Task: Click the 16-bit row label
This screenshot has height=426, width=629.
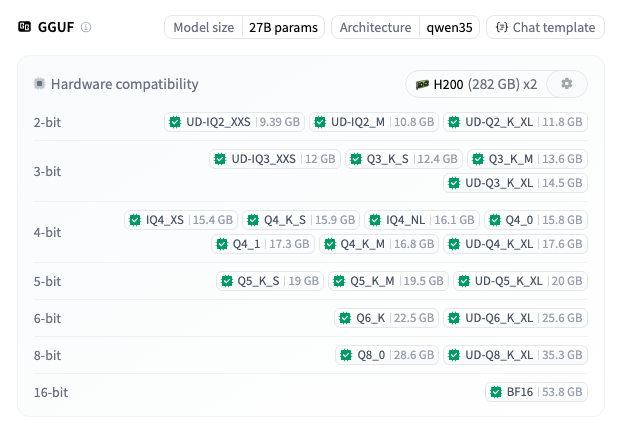Action: point(51,392)
